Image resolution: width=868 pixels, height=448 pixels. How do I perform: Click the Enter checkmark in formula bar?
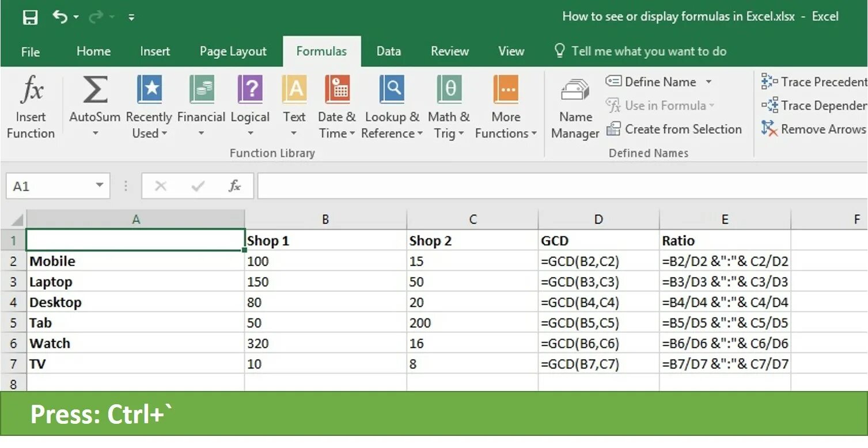pos(198,186)
